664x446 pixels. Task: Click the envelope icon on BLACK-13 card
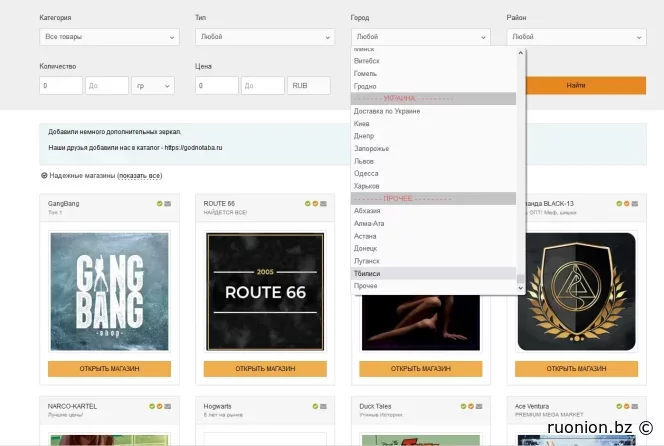635,204
